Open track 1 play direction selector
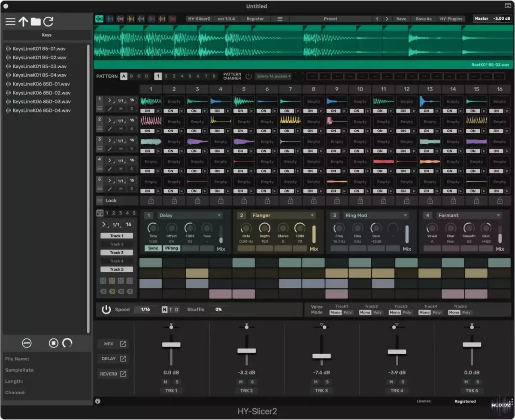The height and width of the screenshot is (420, 515). tap(110, 100)
